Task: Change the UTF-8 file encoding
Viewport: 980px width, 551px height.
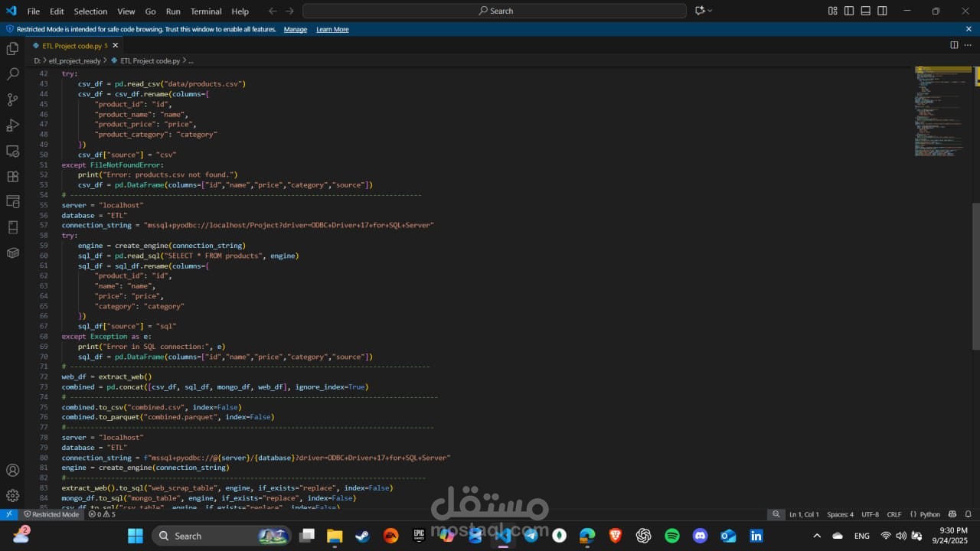Action: click(x=871, y=514)
